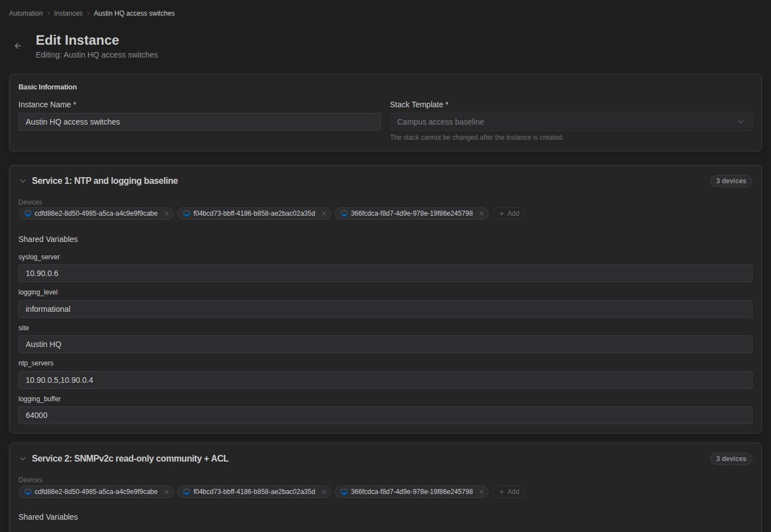The image size is (771, 532).
Task: Click monitor icon of f04bcd73 chip in Service 1
Action: tap(187, 213)
